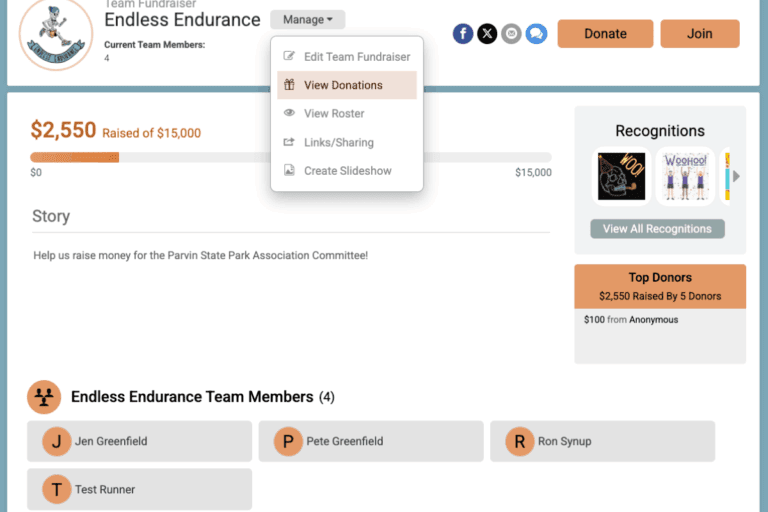Click the Endless Endurance team title
Screen dimensions: 768x512
pyautogui.click(x=182, y=20)
